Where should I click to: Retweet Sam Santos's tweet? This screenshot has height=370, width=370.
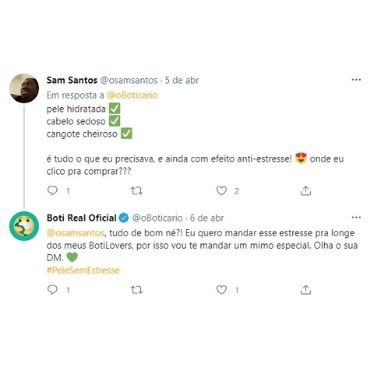pos(137,191)
